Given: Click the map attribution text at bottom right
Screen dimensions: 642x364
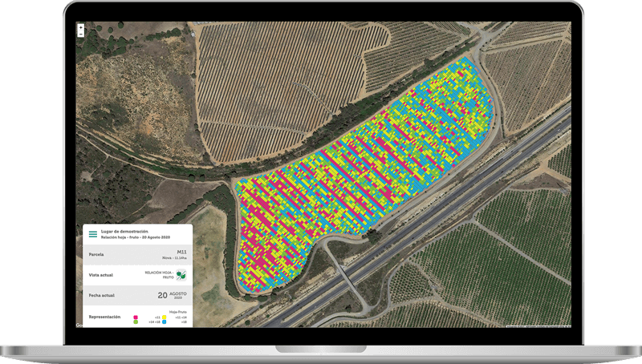Looking at the screenshot, I should pyautogui.click(x=538, y=326).
